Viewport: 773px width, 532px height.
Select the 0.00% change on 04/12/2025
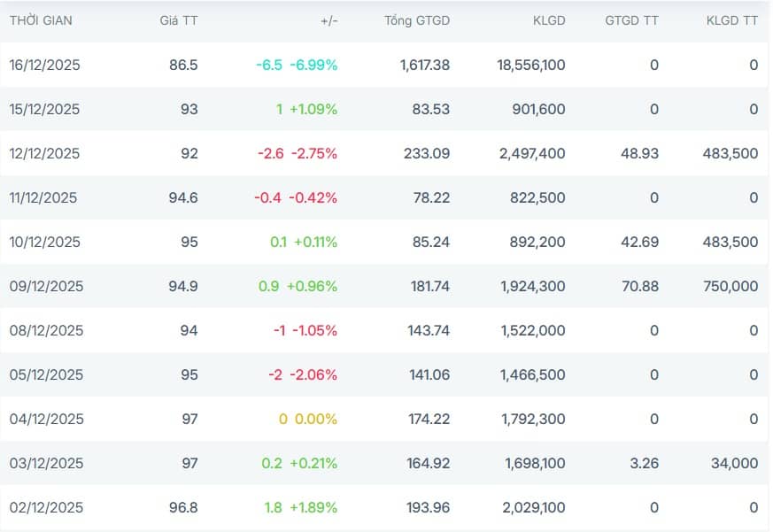click(x=318, y=419)
